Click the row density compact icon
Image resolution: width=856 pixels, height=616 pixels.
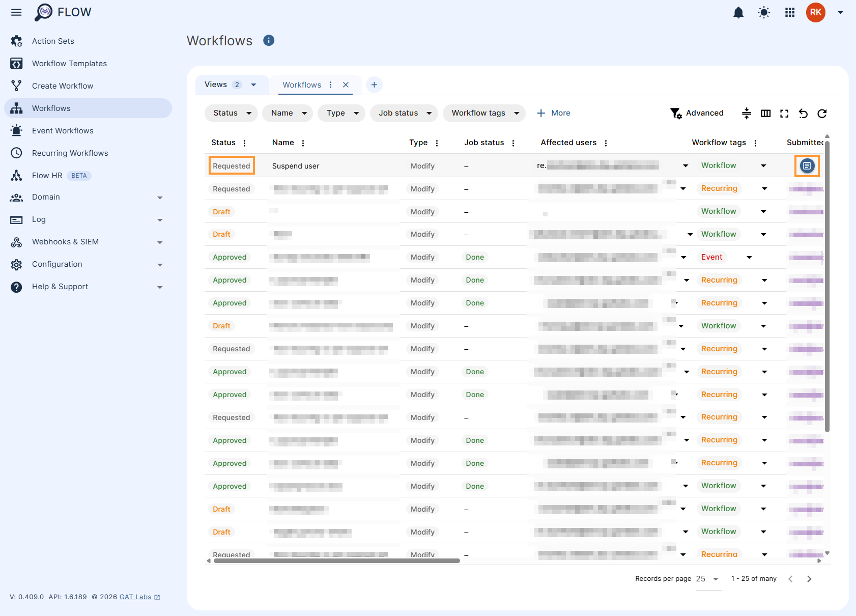pyautogui.click(x=747, y=114)
